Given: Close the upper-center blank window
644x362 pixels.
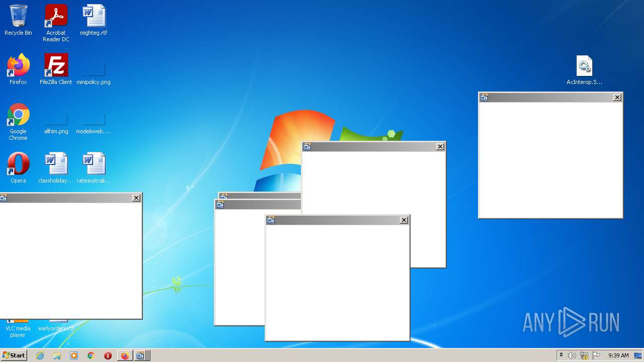Looking at the screenshot, I should 440,147.
